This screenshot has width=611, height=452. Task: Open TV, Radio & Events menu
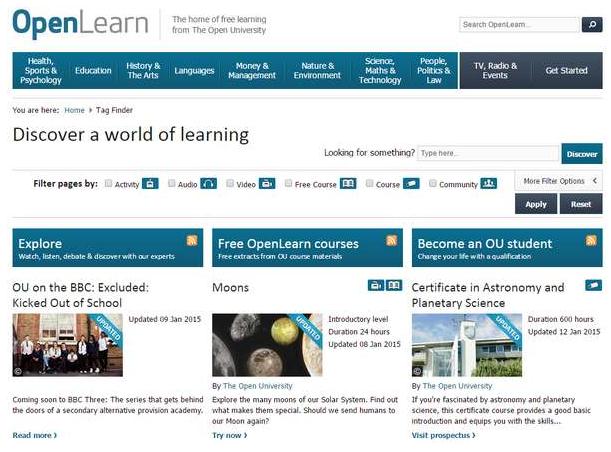point(495,71)
